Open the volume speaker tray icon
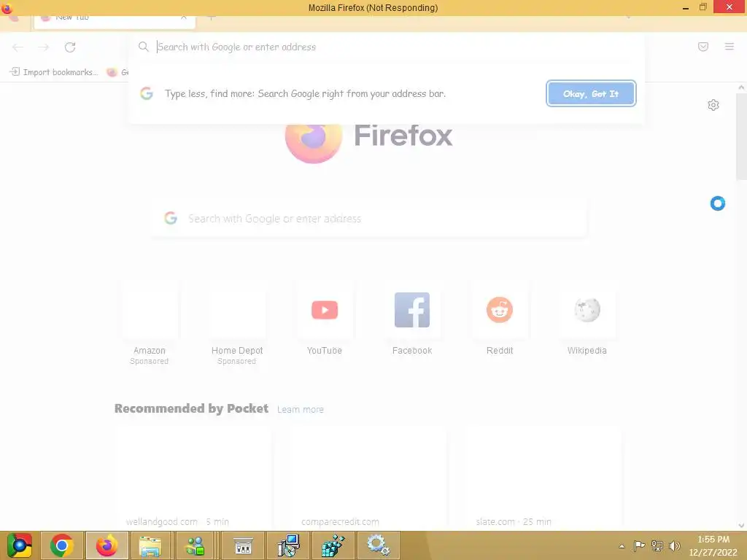The image size is (747, 560). tap(675, 545)
